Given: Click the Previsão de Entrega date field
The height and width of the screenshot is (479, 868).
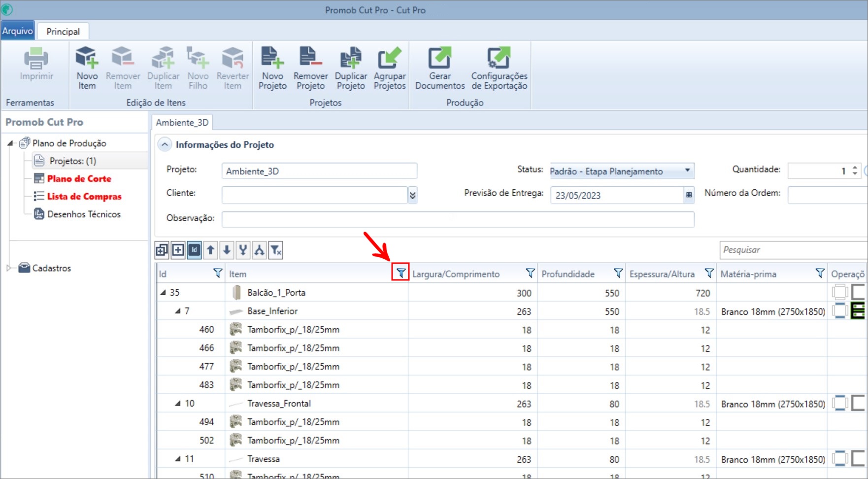Looking at the screenshot, I should (617, 195).
